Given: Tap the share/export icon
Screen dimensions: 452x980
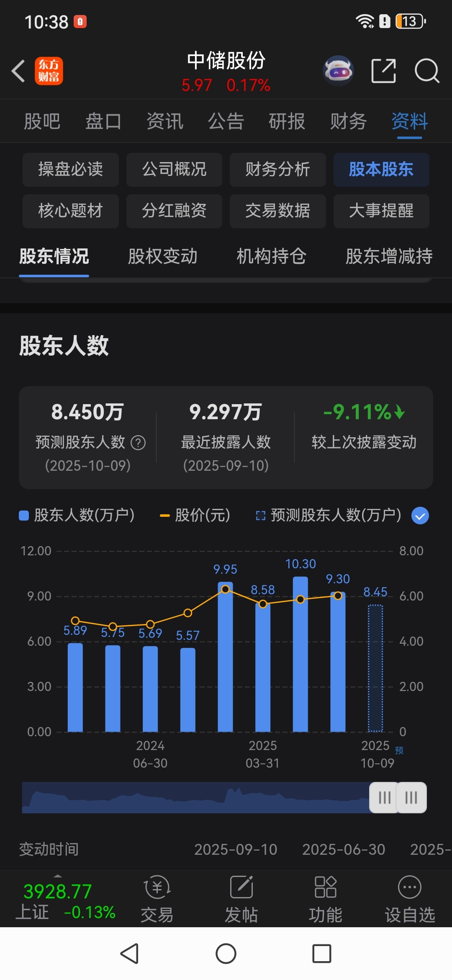Looking at the screenshot, I should point(384,71).
